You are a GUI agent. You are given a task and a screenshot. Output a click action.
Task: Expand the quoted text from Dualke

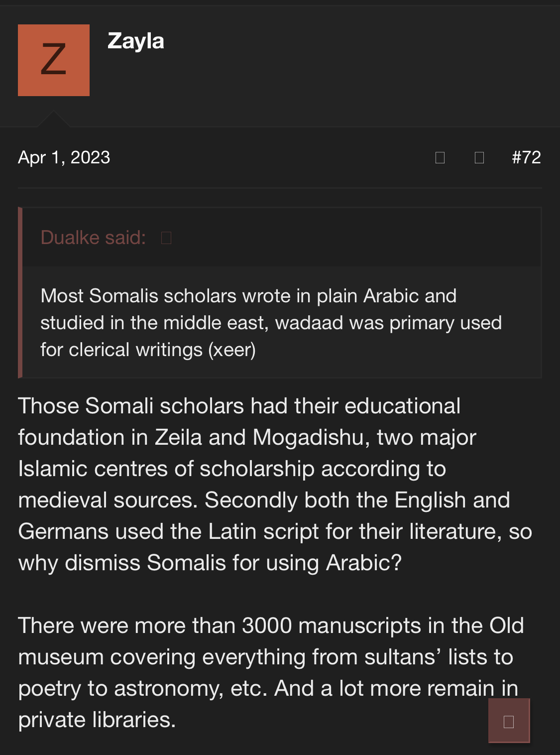pyautogui.click(x=271, y=323)
